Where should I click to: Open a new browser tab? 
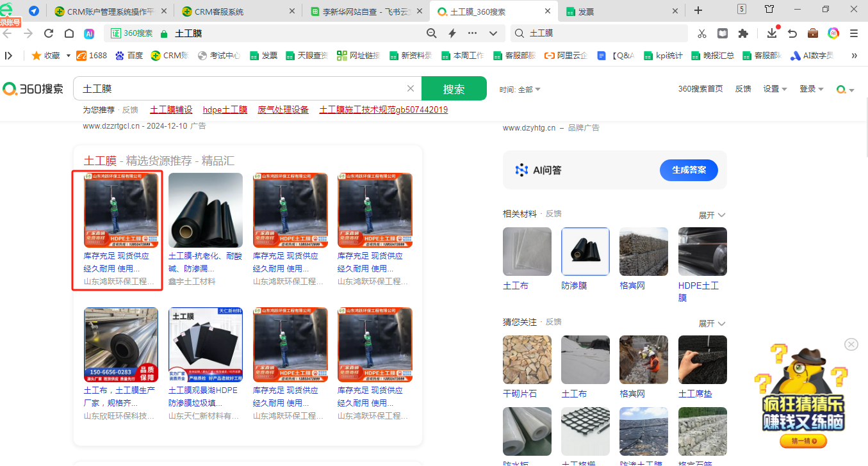698,11
